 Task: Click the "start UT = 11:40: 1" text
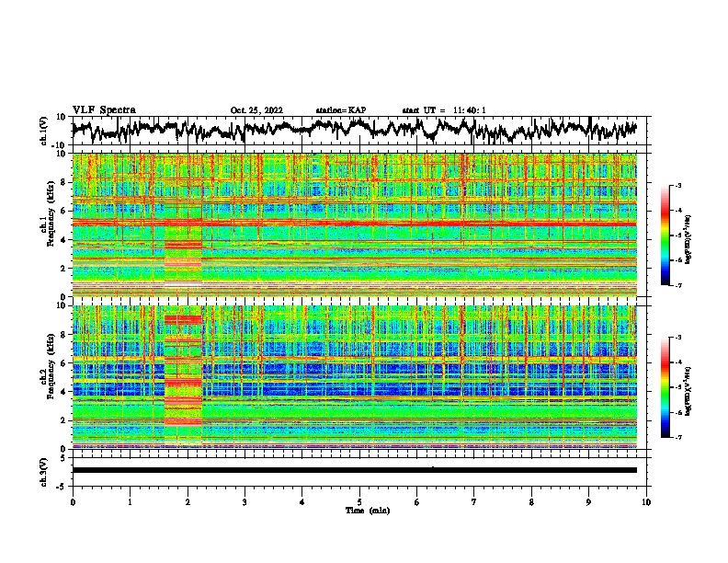(444, 110)
